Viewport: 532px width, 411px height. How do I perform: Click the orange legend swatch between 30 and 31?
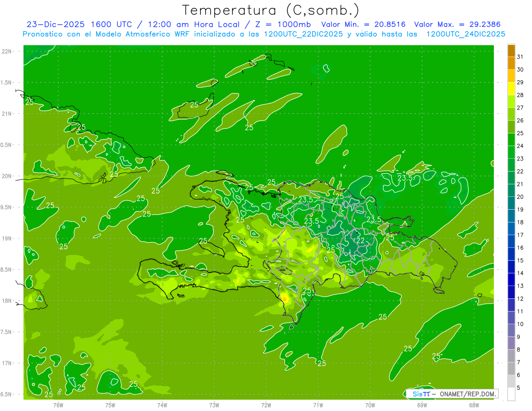pyautogui.click(x=511, y=63)
